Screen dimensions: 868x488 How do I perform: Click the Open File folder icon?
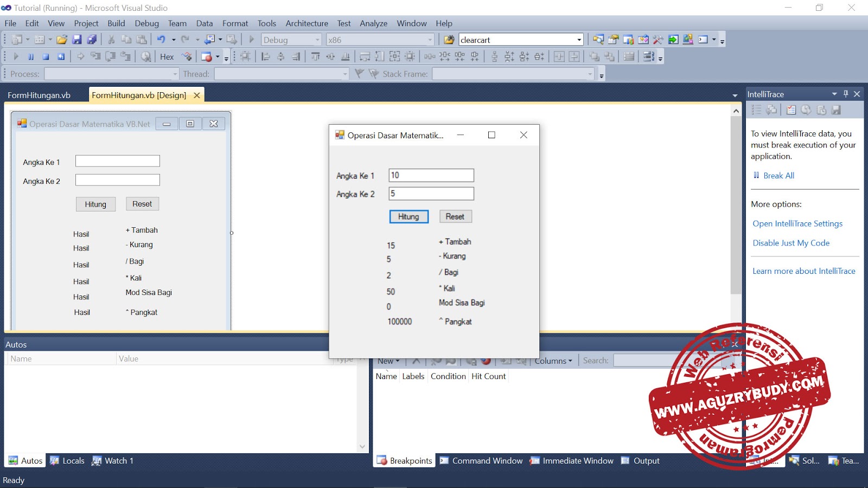(62, 40)
